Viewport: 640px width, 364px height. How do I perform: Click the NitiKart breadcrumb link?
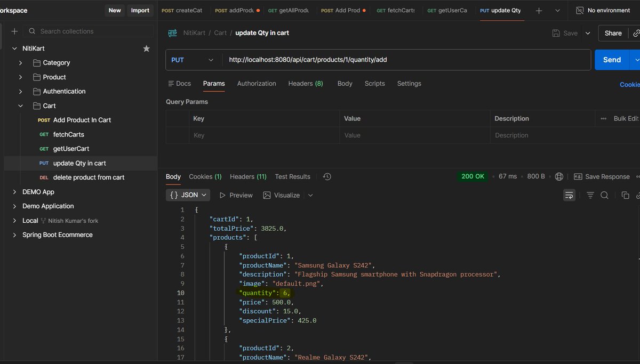tap(195, 33)
